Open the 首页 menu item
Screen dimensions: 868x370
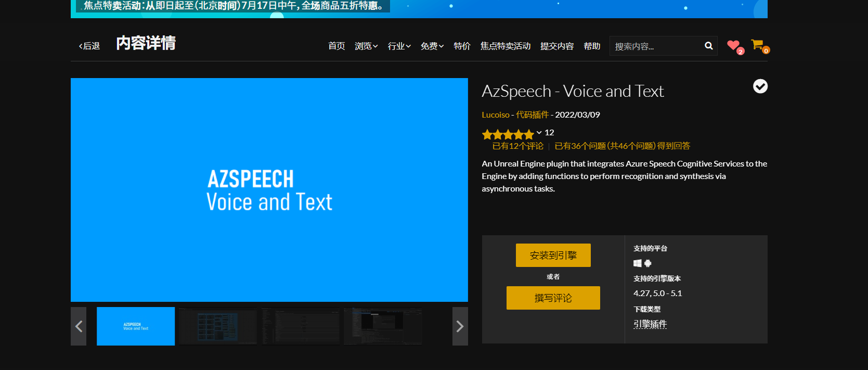pyautogui.click(x=336, y=46)
